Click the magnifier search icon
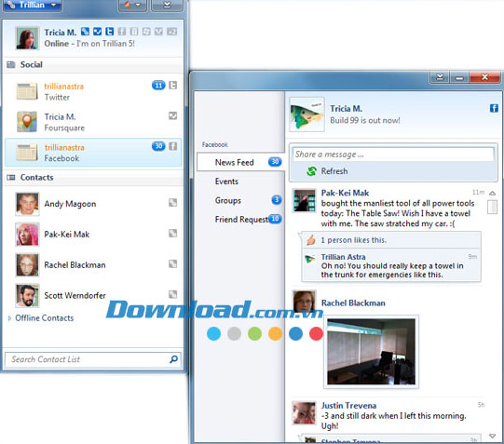This screenshot has width=504, height=444. (x=173, y=359)
